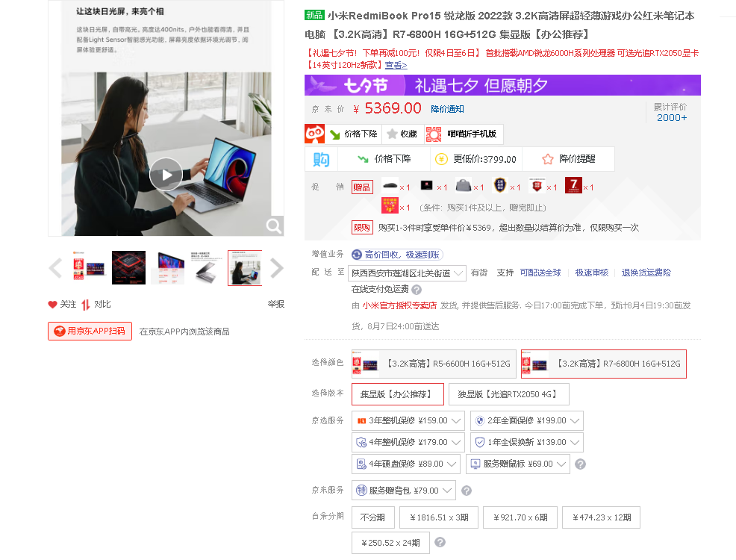
Task: Expand 4年硬盘保修 ¥89.00 dropdown
Action: (405, 464)
